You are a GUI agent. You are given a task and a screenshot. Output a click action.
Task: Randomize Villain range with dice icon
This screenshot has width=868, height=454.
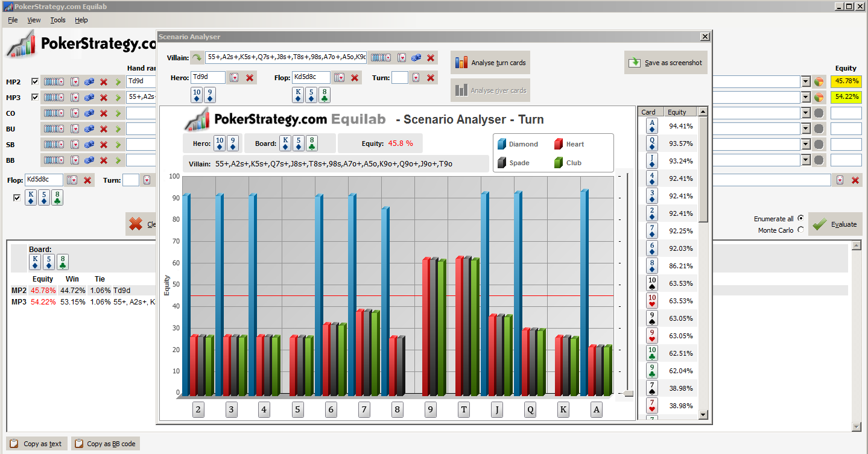point(416,57)
